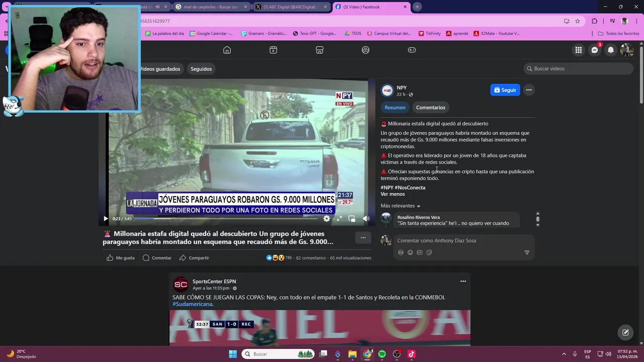Open the Todos los favoritos folder

point(618,34)
